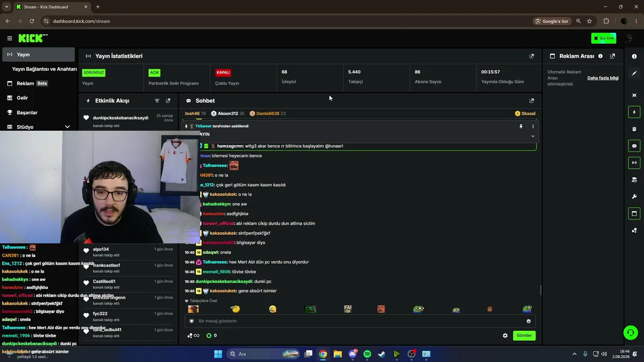The width and height of the screenshot is (644, 362).
Task: Click the Go live button
Action: tap(604, 38)
